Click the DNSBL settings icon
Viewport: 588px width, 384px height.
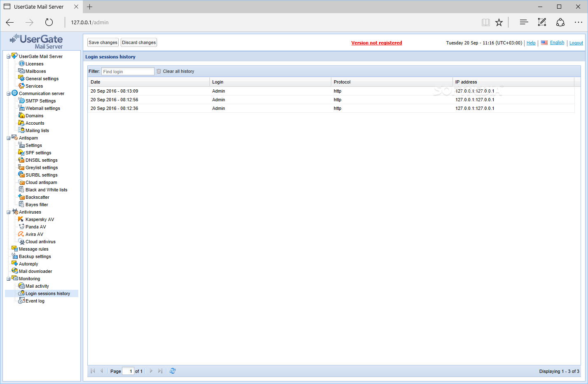point(21,160)
